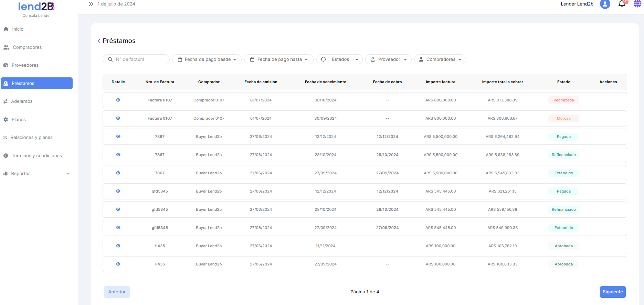644x305 pixels.
Task: Open Relaciones y planes menu item
Action: point(31,138)
